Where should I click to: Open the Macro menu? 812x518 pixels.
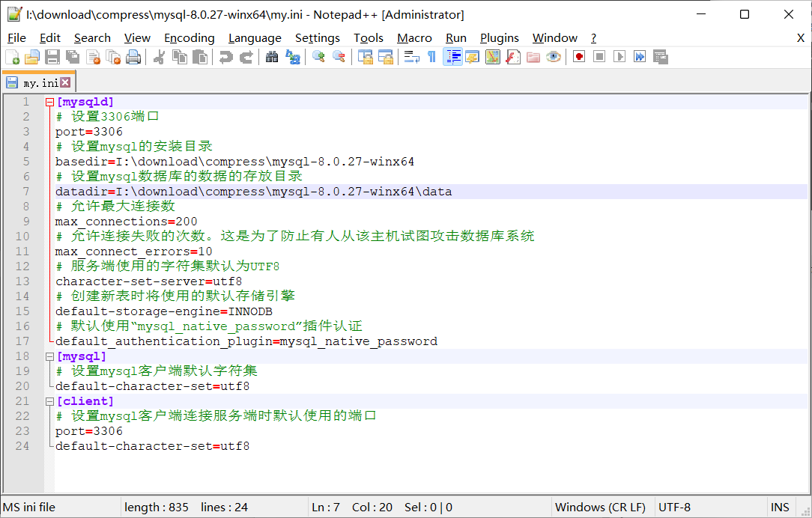[x=414, y=37]
